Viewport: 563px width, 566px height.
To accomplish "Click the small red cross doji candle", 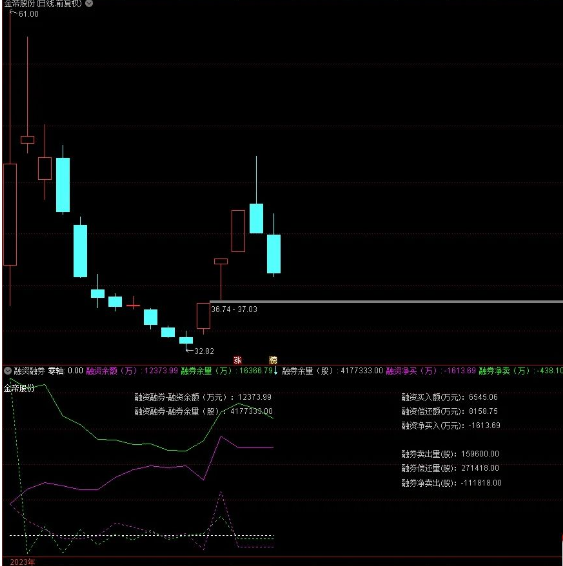I will click(133, 305).
